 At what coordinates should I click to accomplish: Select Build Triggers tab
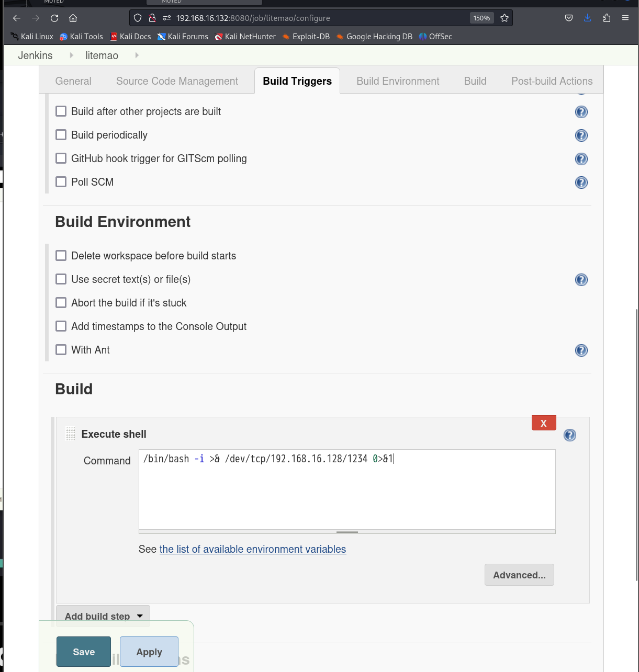click(297, 81)
